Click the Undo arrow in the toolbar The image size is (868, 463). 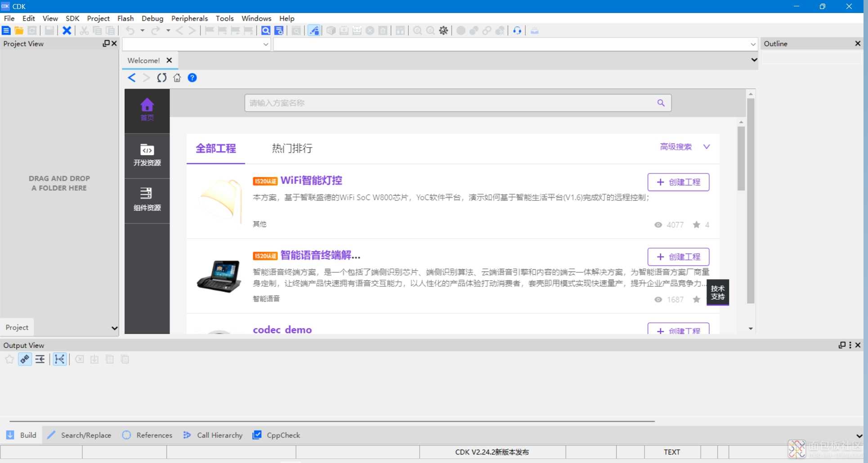click(x=130, y=31)
